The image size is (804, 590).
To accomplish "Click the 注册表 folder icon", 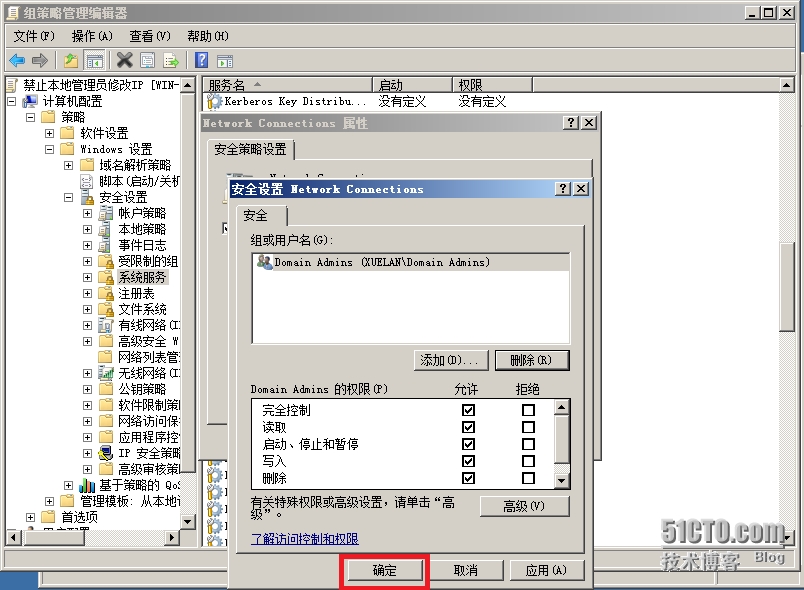I will (x=106, y=293).
